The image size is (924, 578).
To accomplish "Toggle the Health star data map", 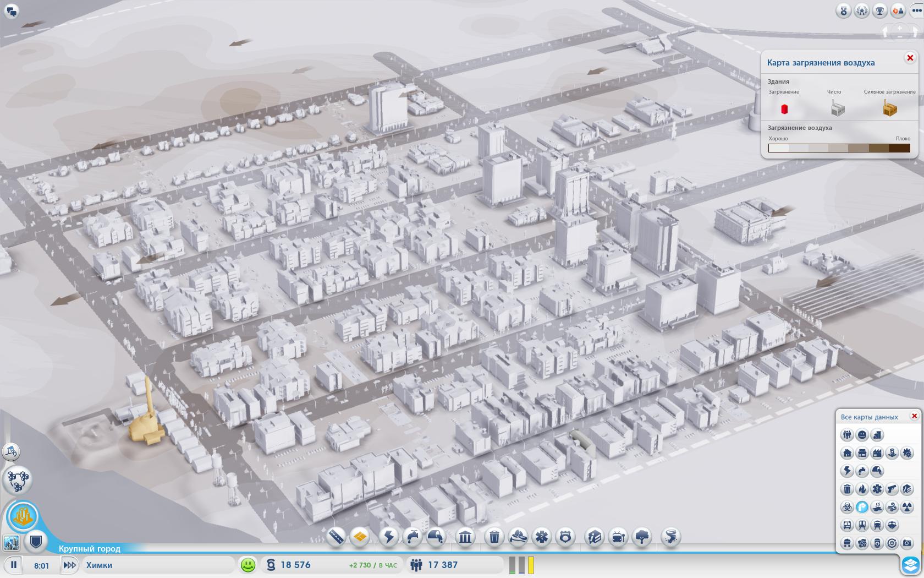I will click(877, 489).
